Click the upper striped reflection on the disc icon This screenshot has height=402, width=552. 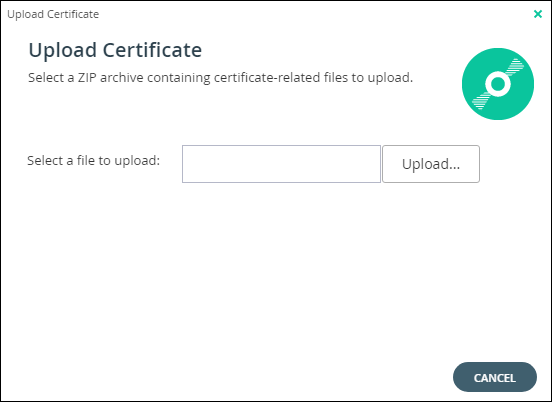(515, 67)
